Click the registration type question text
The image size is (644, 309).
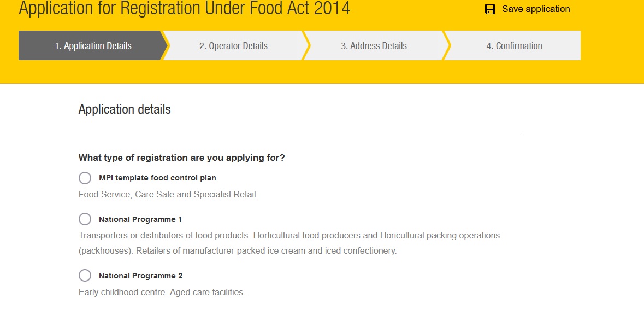181,158
